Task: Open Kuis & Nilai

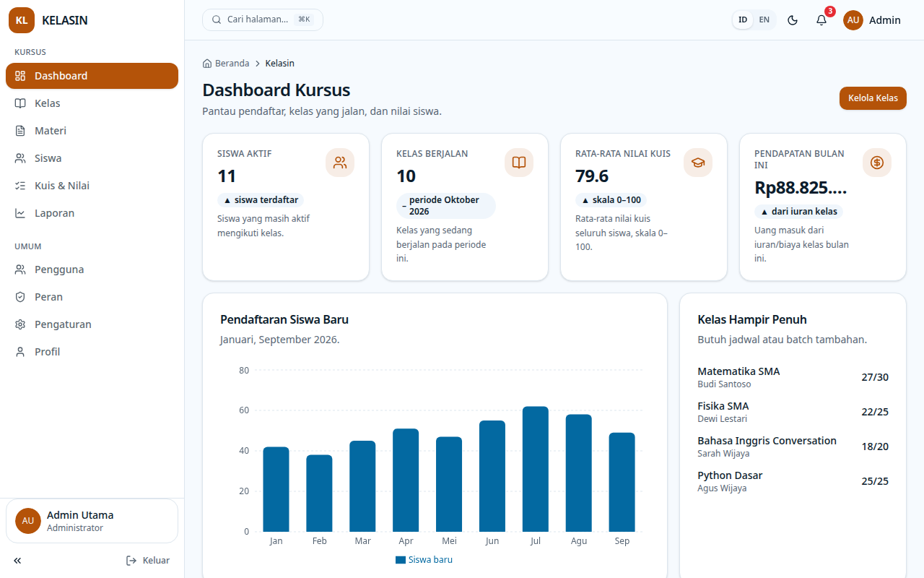Action: click(92, 186)
